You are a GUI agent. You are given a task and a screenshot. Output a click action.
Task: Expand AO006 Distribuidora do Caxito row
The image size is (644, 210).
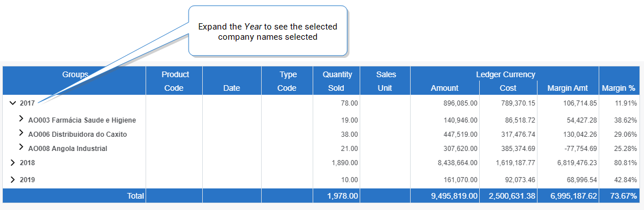click(22, 133)
